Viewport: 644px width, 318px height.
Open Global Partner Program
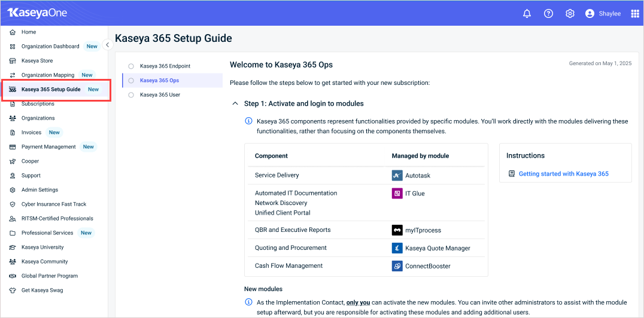click(50, 276)
